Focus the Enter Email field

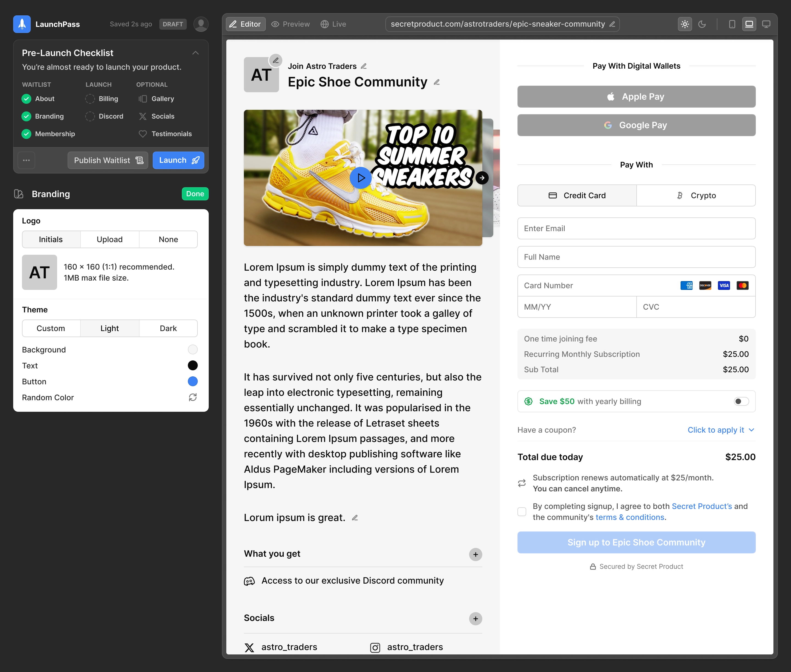pyautogui.click(x=636, y=229)
